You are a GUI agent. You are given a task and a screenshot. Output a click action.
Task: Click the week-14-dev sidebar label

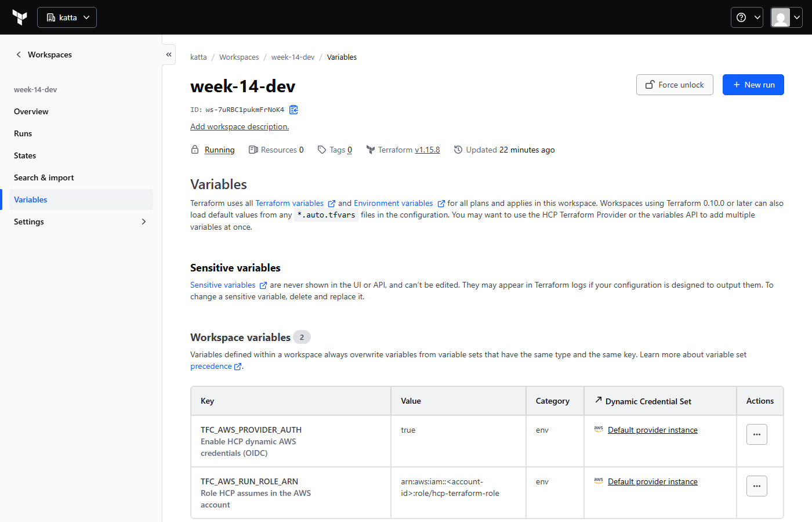35,89
